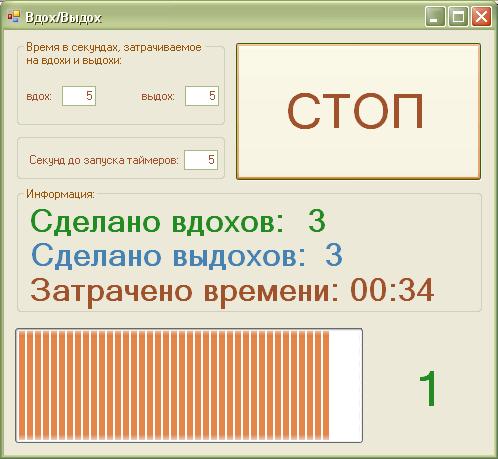Click the app icon in title bar
The image size is (498, 459).
[14, 17]
